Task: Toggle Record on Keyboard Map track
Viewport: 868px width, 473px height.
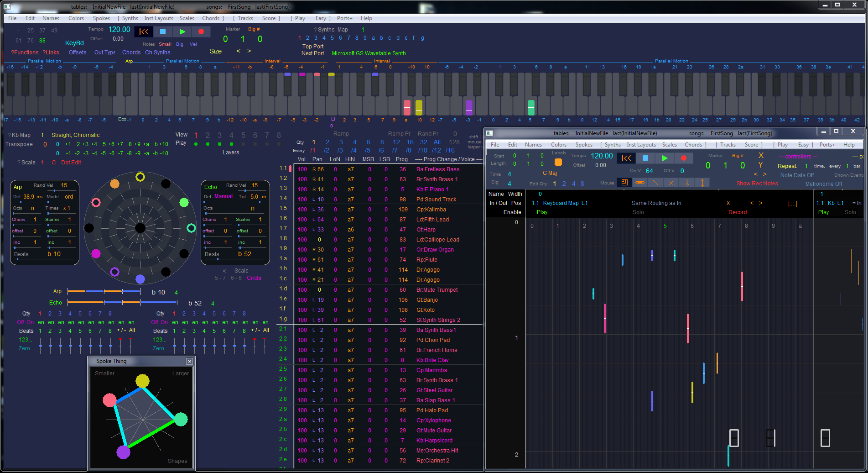Action: point(737,212)
